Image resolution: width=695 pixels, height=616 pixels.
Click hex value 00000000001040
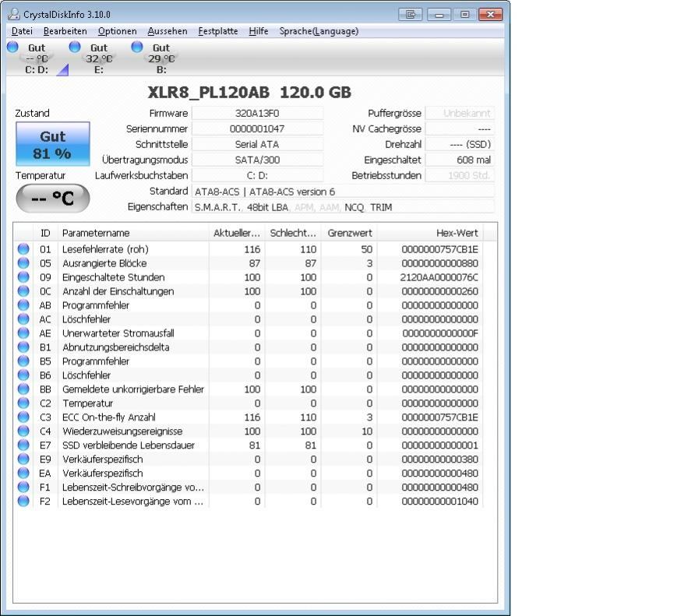[x=439, y=501]
